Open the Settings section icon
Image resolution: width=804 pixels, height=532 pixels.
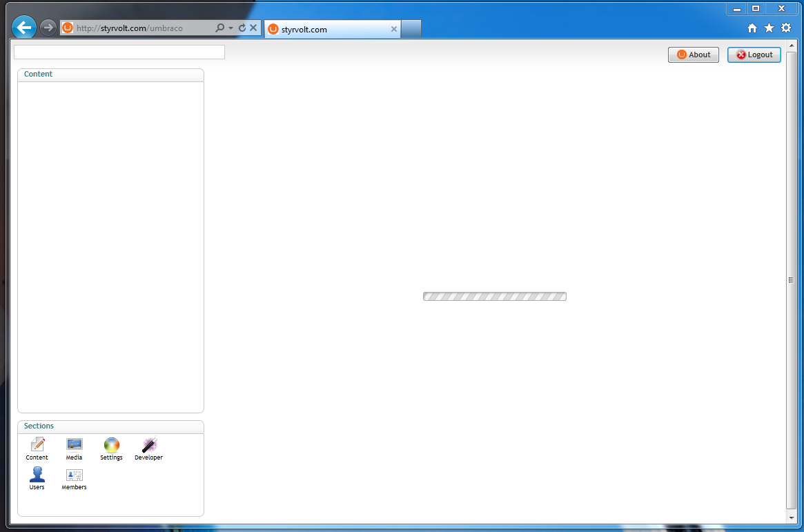coord(111,449)
